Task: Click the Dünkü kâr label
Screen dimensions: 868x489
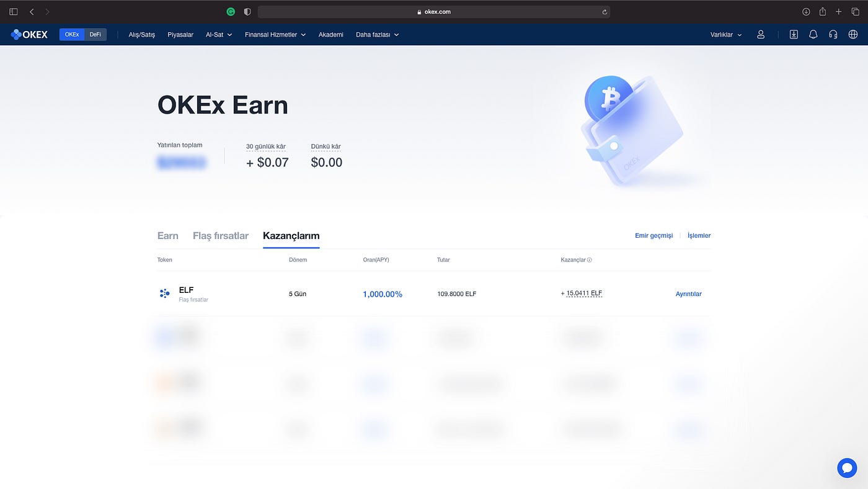Action: [326, 146]
